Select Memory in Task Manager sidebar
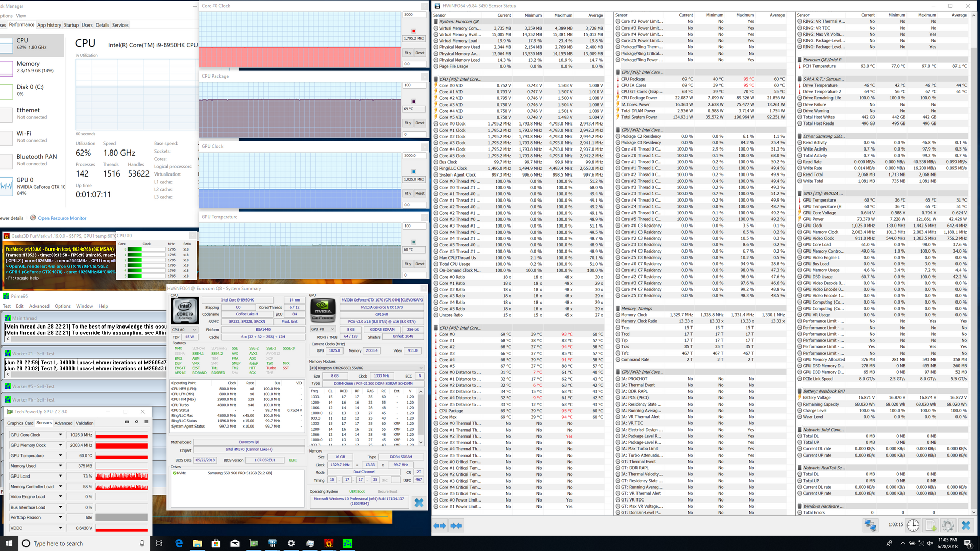 (32, 67)
